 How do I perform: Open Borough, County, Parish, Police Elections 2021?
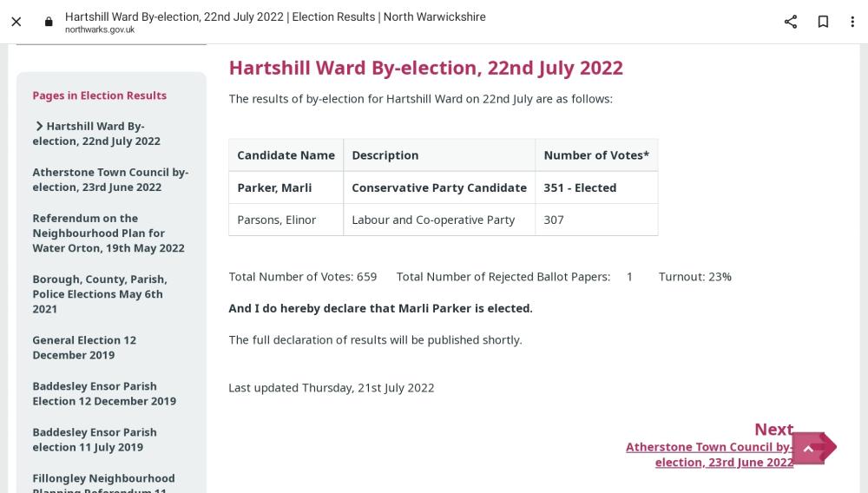pos(100,294)
